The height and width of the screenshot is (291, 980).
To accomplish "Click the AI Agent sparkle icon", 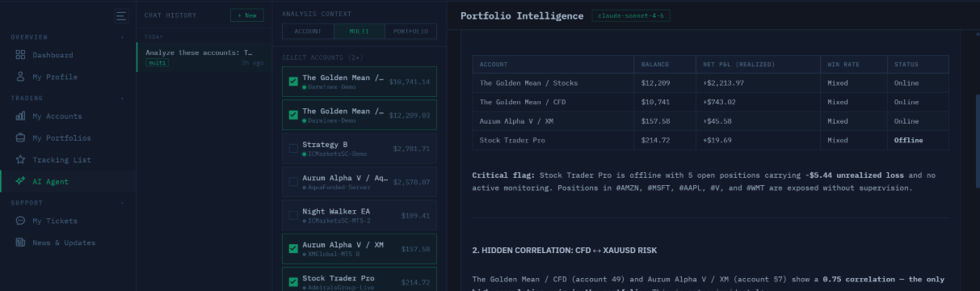I will pos(20,182).
